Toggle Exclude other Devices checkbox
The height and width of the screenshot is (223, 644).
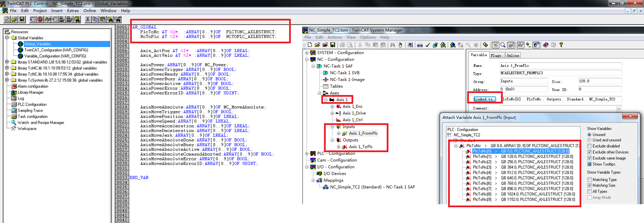click(589, 152)
